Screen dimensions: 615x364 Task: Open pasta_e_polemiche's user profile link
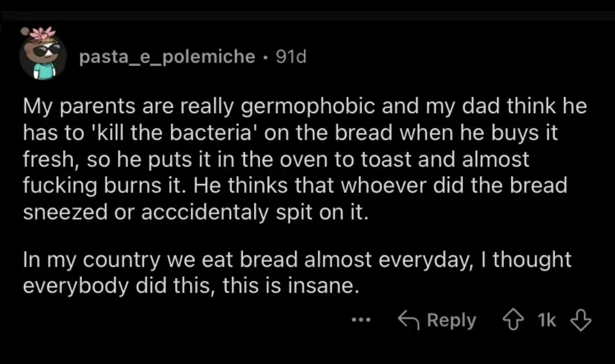click(x=167, y=57)
